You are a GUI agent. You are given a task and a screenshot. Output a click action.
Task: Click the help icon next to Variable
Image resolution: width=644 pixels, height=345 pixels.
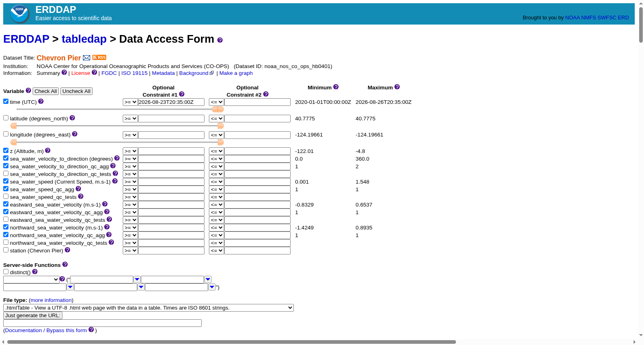tap(28, 91)
